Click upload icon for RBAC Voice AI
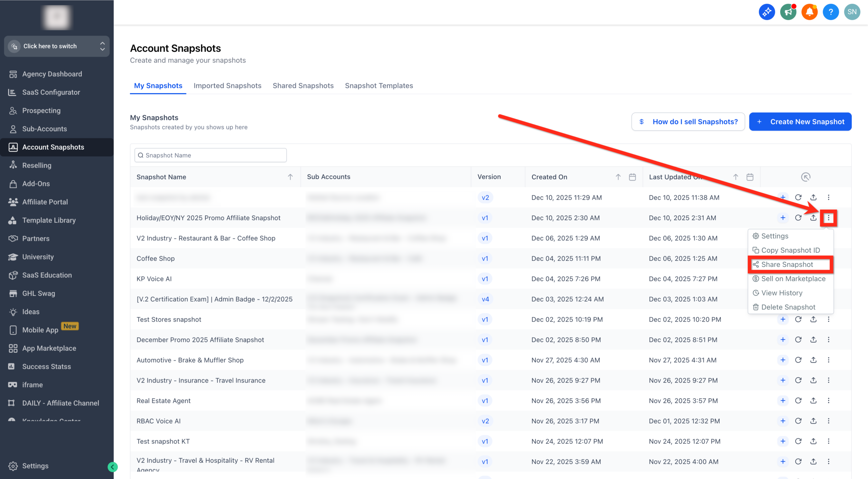 tap(813, 421)
